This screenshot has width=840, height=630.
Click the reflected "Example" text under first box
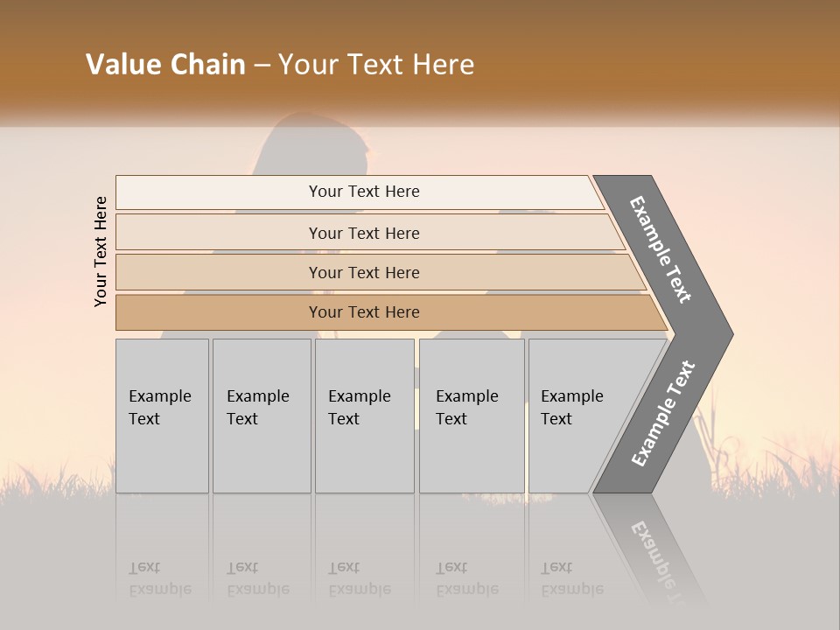click(160, 589)
